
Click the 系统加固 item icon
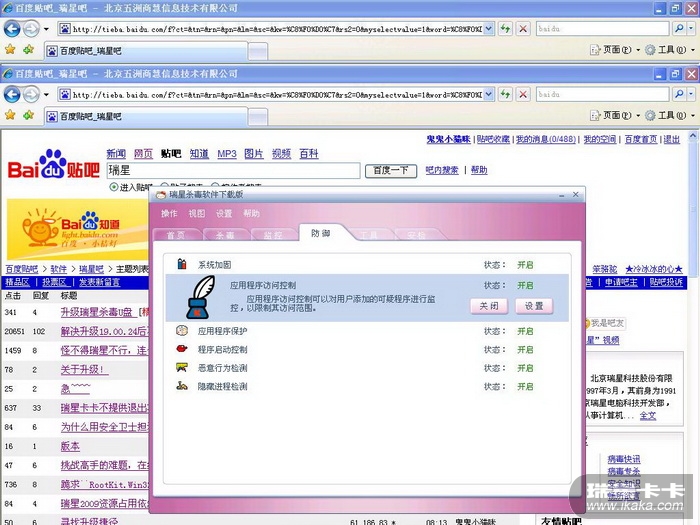(182, 264)
